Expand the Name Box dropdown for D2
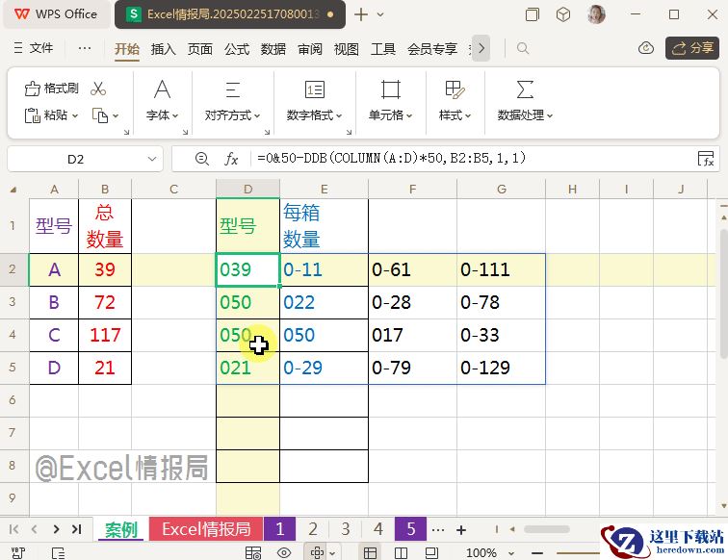The width and height of the screenshot is (728, 560). [152, 159]
